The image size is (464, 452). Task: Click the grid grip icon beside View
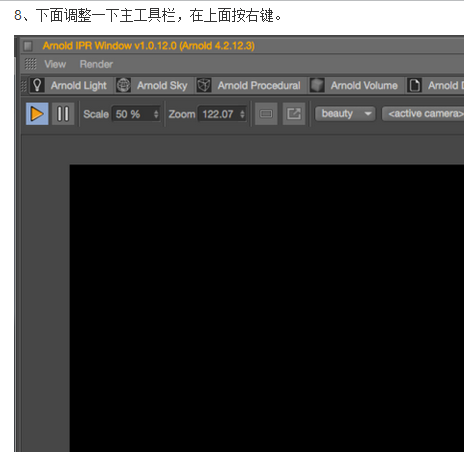click(31, 64)
